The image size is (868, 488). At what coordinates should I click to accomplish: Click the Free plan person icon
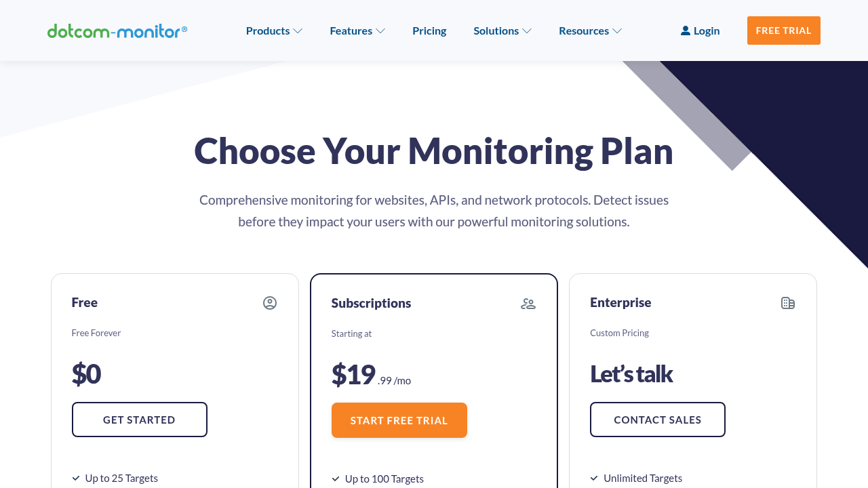tap(270, 303)
